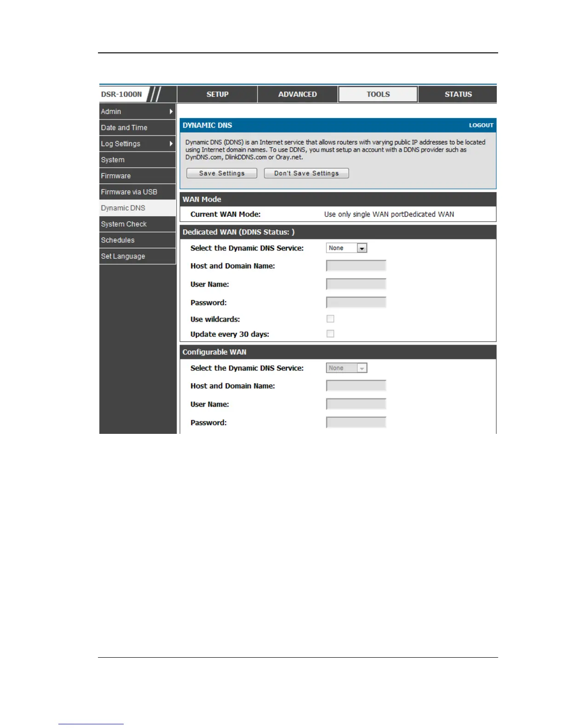Click the Save Settings button
Viewport: 563px width, 728px height.
[x=222, y=173]
